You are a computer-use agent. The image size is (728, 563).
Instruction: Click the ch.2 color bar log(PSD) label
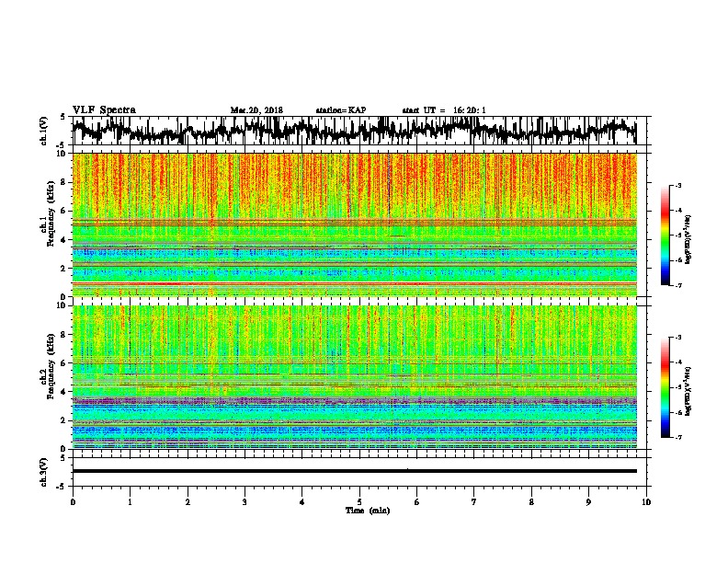[688, 392]
